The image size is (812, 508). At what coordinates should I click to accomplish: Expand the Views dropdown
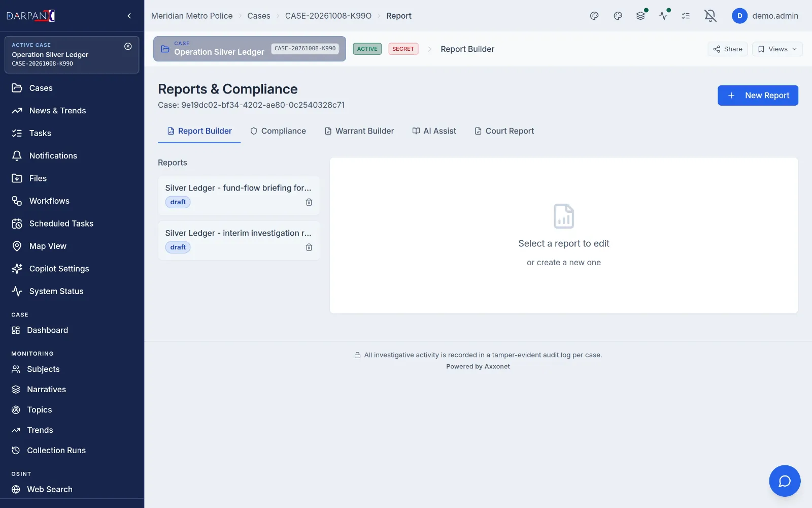[x=777, y=49]
